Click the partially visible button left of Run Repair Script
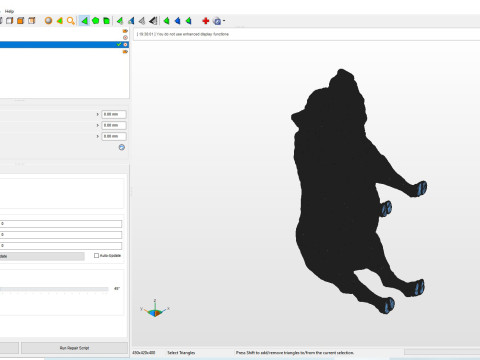480x360 pixels. pyautogui.click(x=9, y=348)
